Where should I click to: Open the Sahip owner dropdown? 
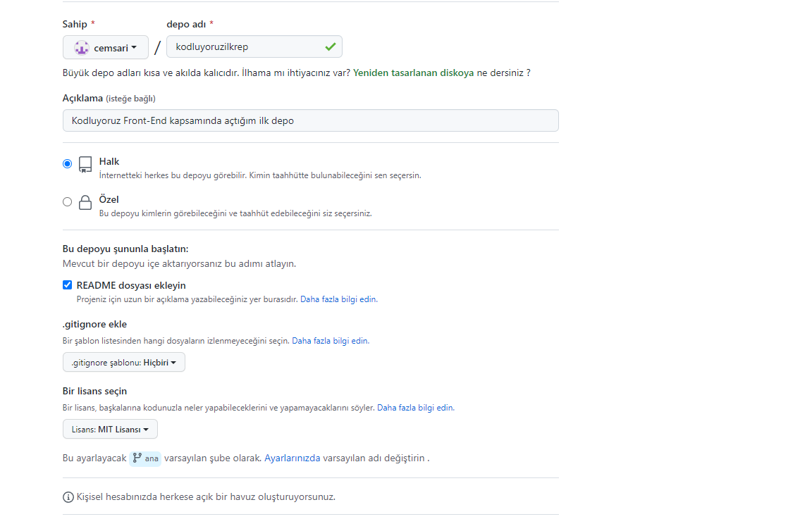105,47
